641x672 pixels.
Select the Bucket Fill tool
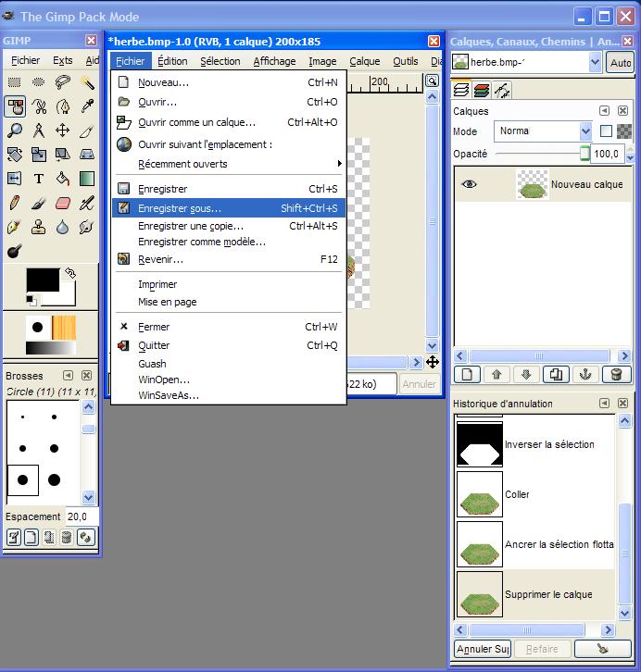tap(63, 179)
